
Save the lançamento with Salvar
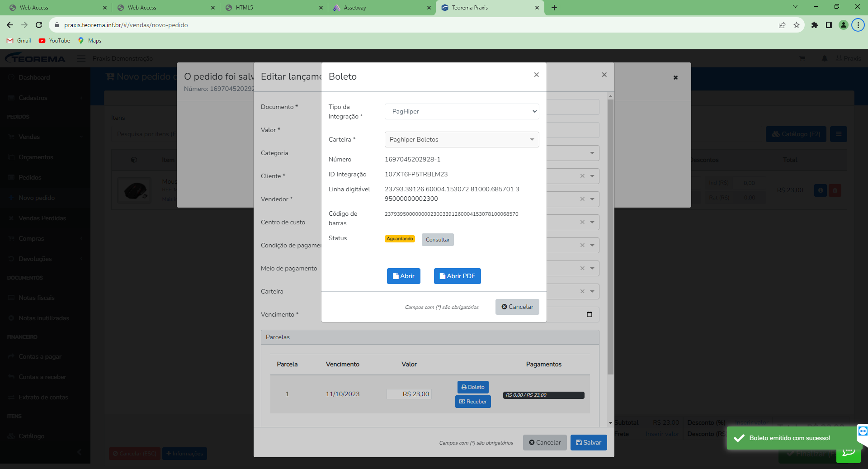(589, 442)
